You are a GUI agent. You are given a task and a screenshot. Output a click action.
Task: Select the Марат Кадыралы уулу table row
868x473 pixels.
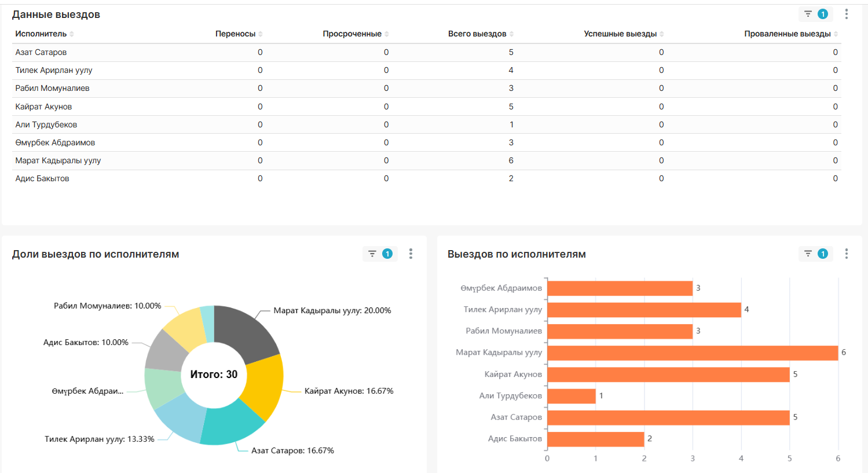pyautogui.click(x=427, y=160)
